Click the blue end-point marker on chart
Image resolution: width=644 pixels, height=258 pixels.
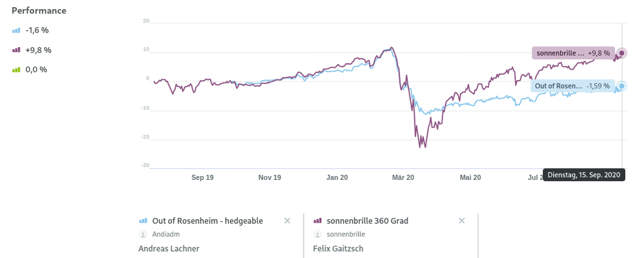(x=621, y=86)
